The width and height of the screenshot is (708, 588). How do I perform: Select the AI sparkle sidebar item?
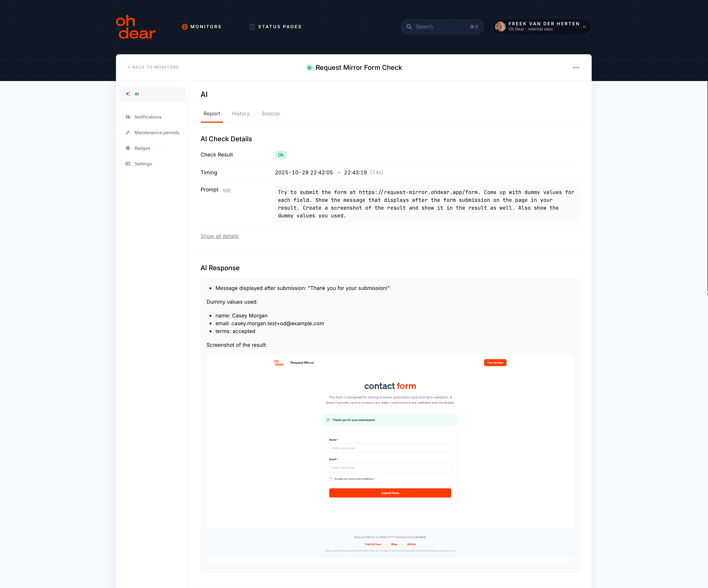(152, 94)
